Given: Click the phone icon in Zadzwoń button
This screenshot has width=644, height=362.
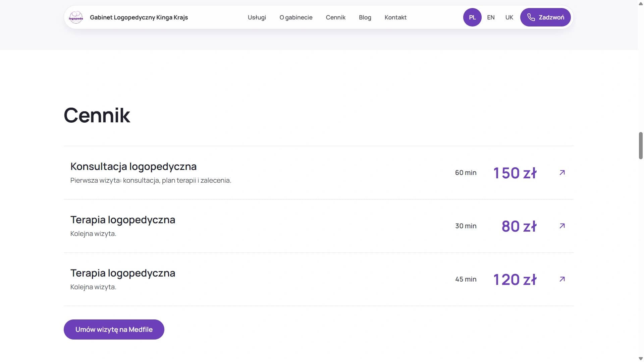Looking at the screenshot, I should (x=531, y=17).
